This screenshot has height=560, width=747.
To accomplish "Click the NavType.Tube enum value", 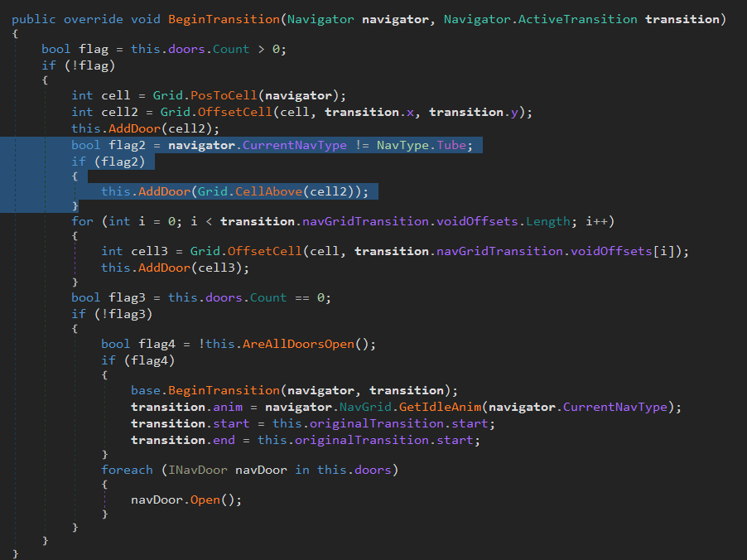I will 431,145.
